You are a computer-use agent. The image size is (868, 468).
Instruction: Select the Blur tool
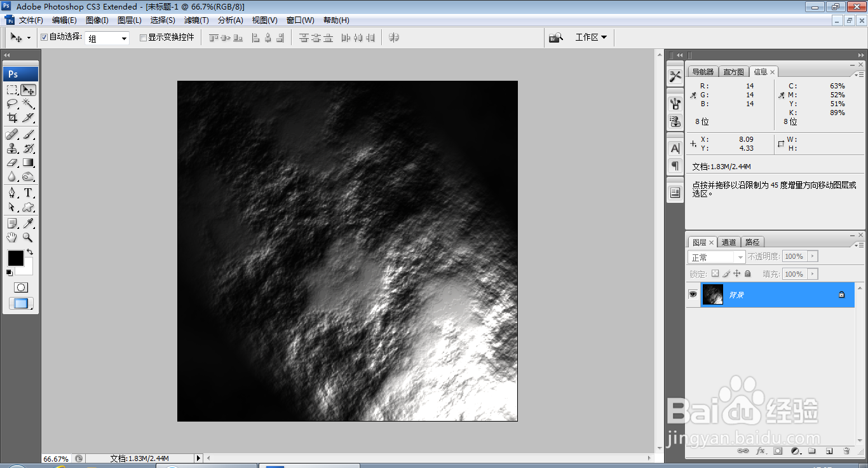12,177
